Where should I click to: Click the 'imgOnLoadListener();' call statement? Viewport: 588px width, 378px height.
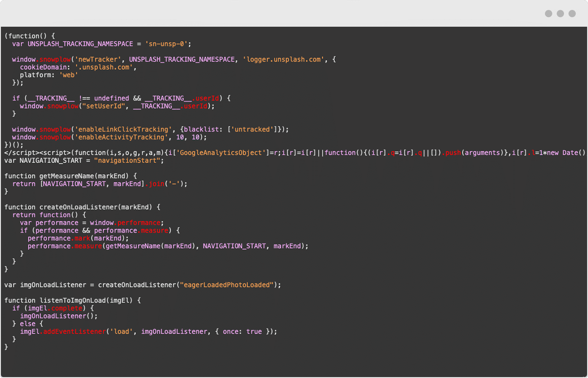[59, 316]
